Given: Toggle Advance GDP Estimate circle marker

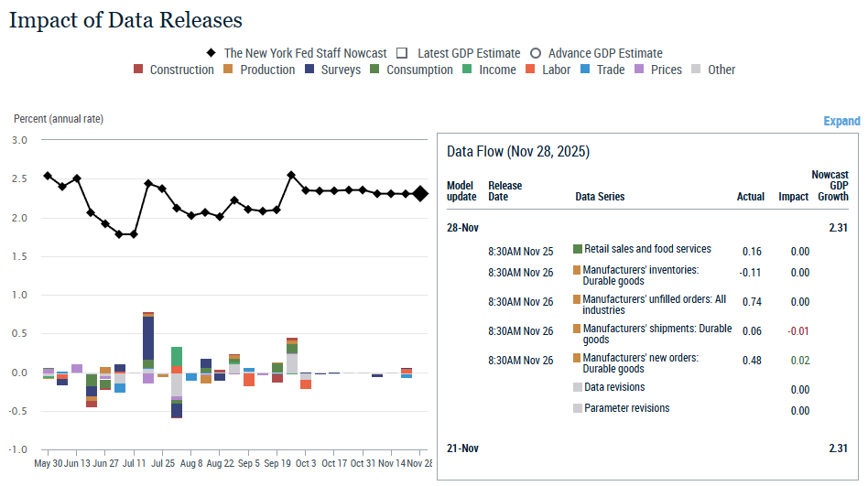Looking at the screenshot, I should pos(536,53).
